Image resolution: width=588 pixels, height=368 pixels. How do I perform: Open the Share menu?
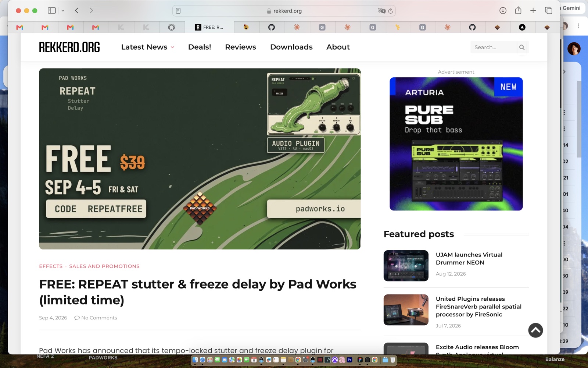518,10
